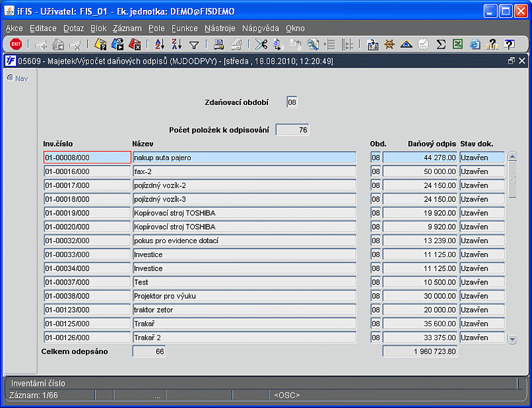Click inventory number 01-00125/000
The width and height of the screenshot is (532, 408).
coord(87,324)
